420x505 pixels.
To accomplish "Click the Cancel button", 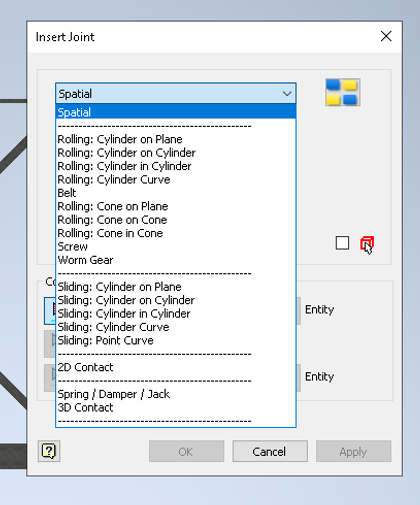I will [x=270, y=451].
